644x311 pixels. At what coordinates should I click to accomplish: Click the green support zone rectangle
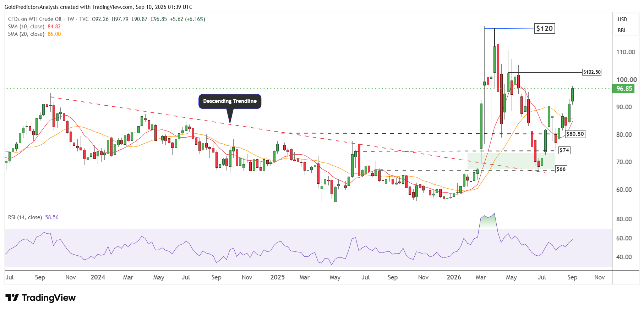511,161
